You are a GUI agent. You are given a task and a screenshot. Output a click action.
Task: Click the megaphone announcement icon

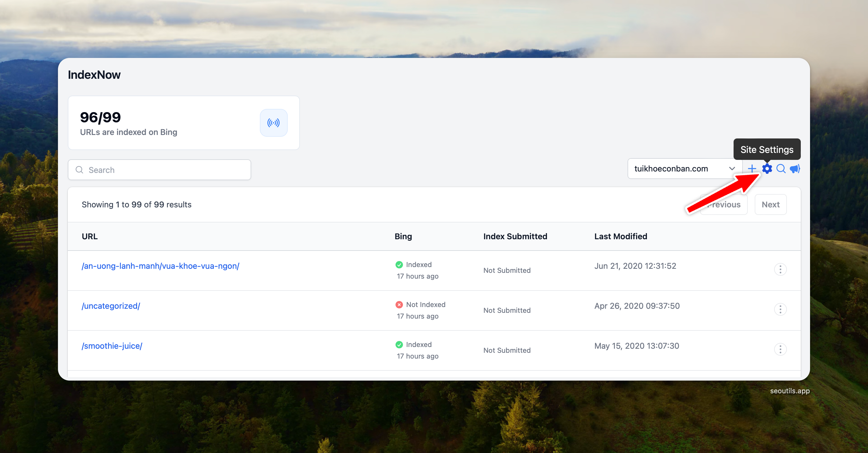click(x=794, y=168)
